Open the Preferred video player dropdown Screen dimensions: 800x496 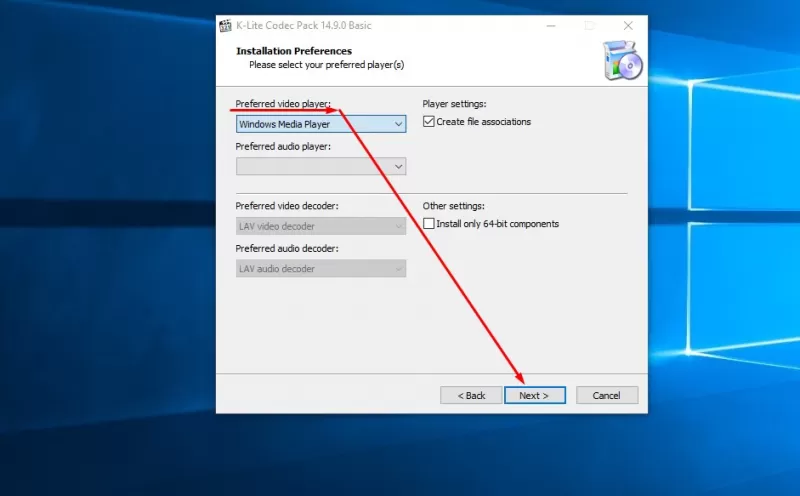click(x=321, y=124)
